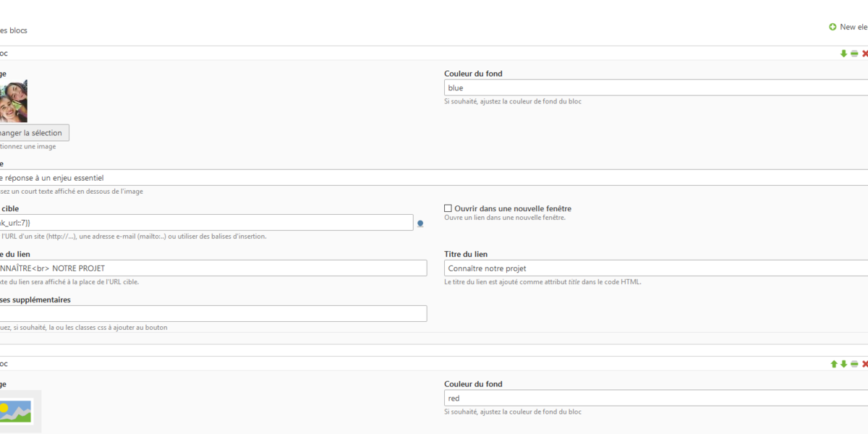Image resolution: width=868 pixels, height=434 pixels.
Task: Click the URL cible field containing link_url::7
Action: coord(206,223)
